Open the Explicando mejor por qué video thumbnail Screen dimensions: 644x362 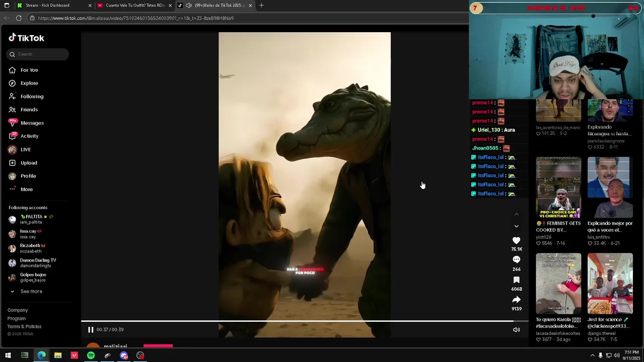click(610, 188)
